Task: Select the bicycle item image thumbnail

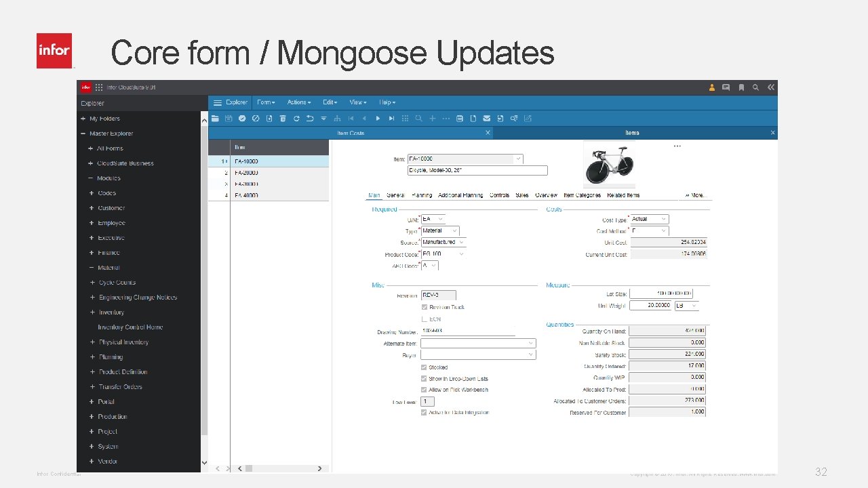Action: pyautogui.click(x=608, y=163)
